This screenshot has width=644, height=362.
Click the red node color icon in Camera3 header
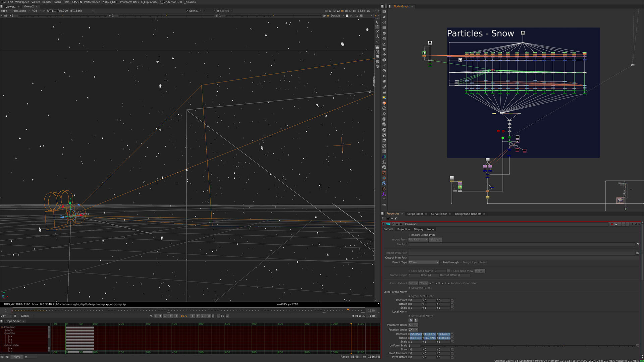(612, 224)
